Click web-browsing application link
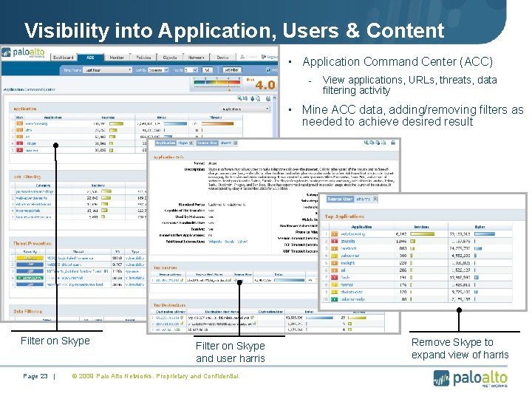 pos(37,124)
